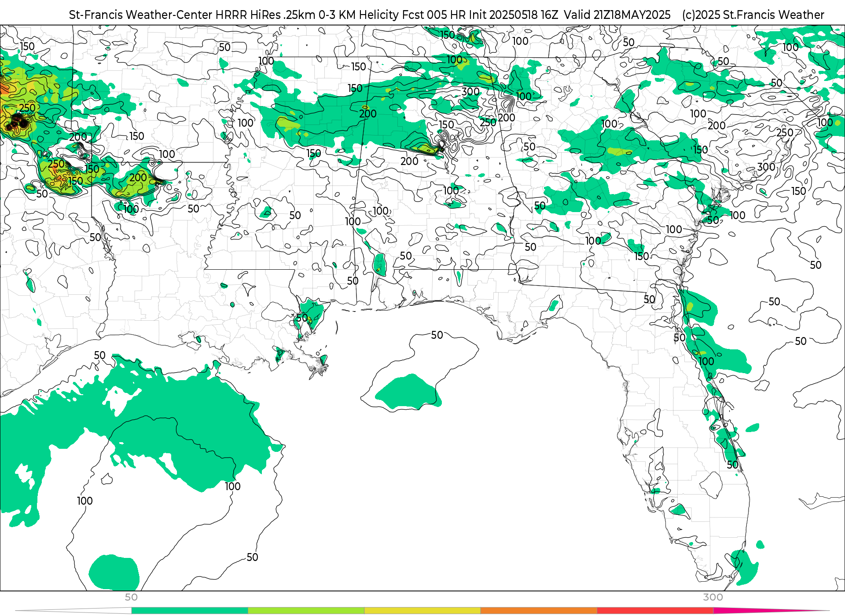Click the gray 50 label above the color bar
This screenshot has height=616, width=845.
131,597
